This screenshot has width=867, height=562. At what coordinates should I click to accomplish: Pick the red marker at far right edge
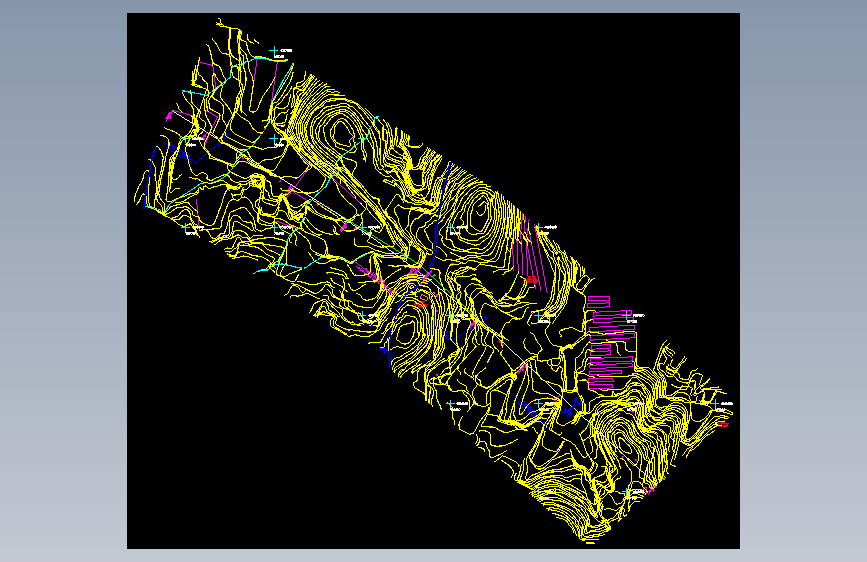coord(723,424)
